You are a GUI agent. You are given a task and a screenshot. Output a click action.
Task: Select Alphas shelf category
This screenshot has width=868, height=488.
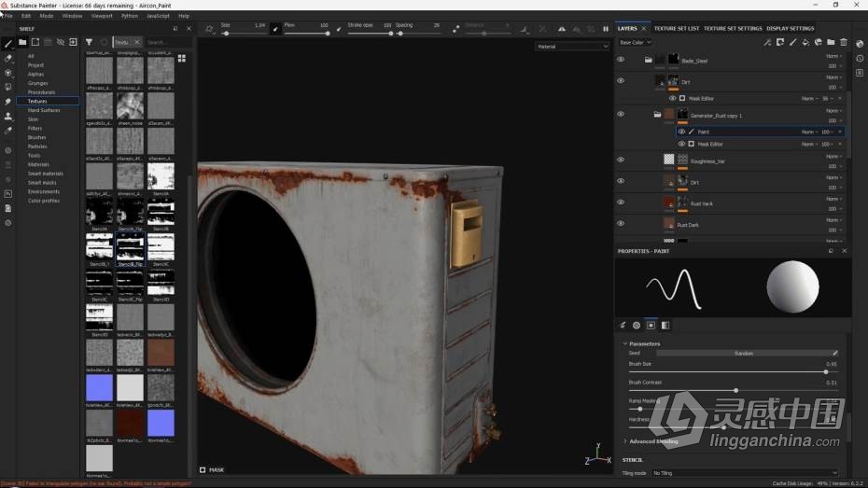(35, 74)
